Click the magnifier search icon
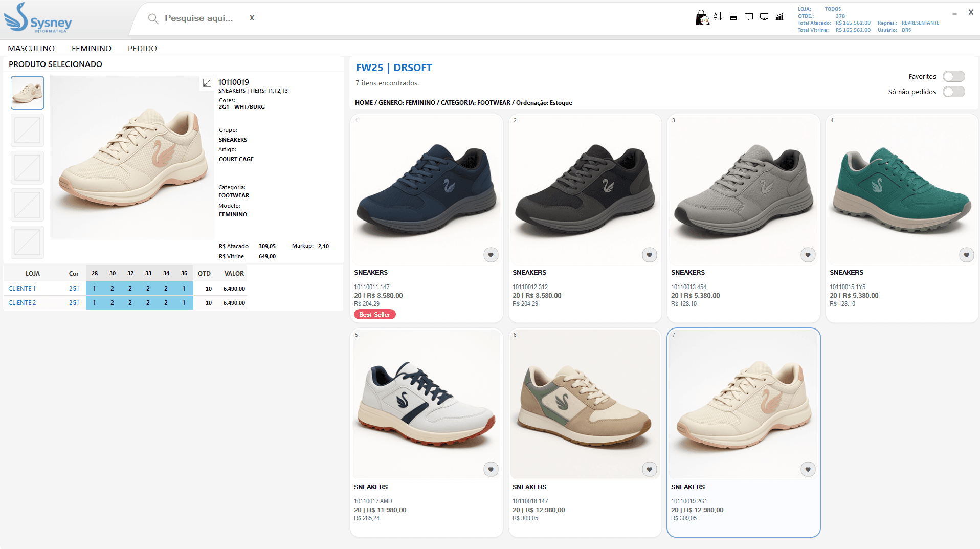Image resolution: width=980 pixels, height=549 pixels. [153, 18]
